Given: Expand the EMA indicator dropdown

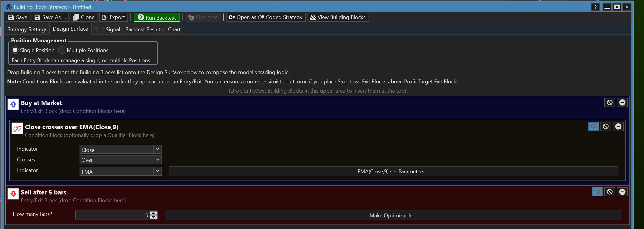Looking at the screenshot, I should click(157, 171).
